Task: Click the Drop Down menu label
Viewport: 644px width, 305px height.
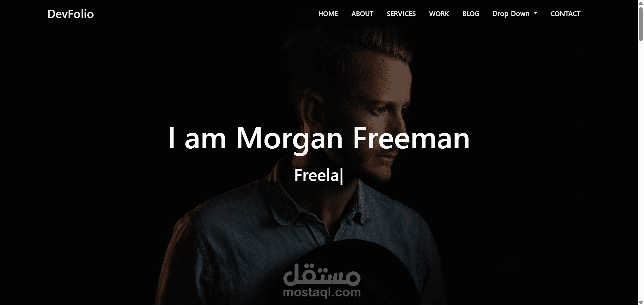Action: coord(511,14)
